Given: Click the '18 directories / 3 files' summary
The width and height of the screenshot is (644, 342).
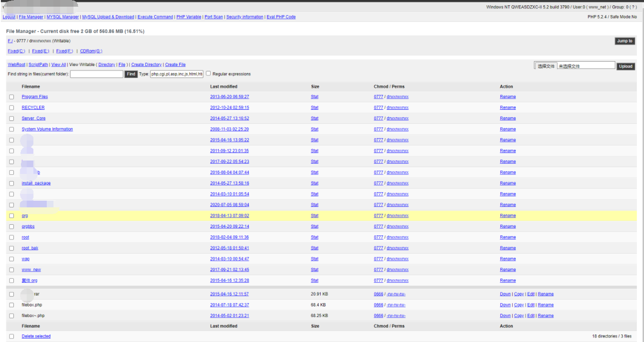Looking at the screenshot, I should [612, 336].
